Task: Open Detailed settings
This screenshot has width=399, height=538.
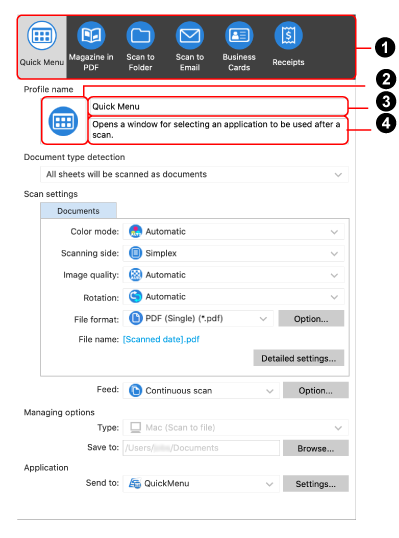Action: tap(298, 358)
